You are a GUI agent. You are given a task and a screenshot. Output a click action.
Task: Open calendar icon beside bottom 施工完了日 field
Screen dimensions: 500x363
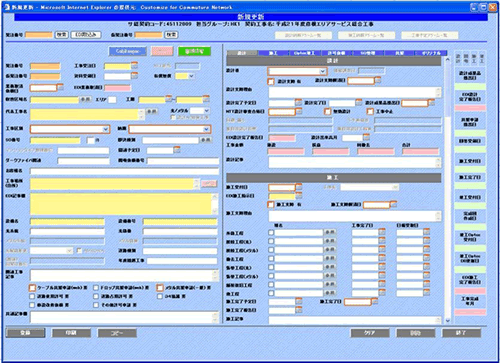click(x=375, y=301)
